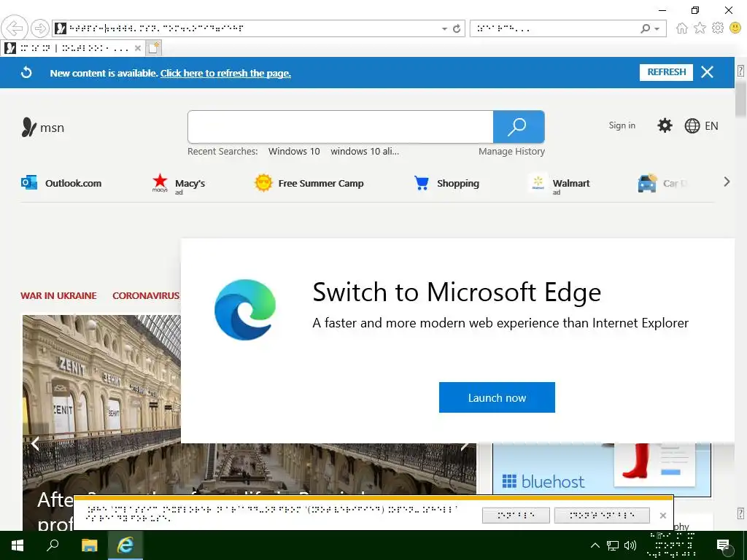Image resolution: width=747 pixels, height=560 pixels.
Task: Open Manage History link
Action: pos(511,152)
